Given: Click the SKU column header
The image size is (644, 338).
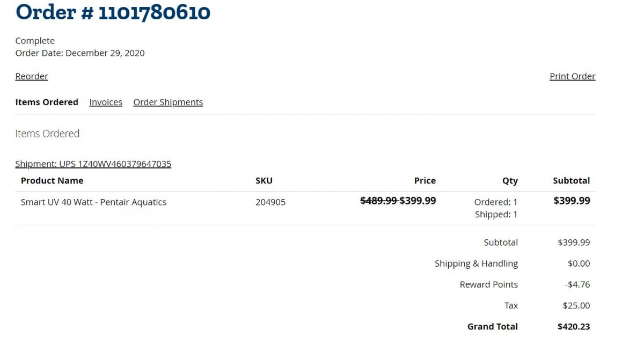Looking at the screenshot, I should (264, 181).
